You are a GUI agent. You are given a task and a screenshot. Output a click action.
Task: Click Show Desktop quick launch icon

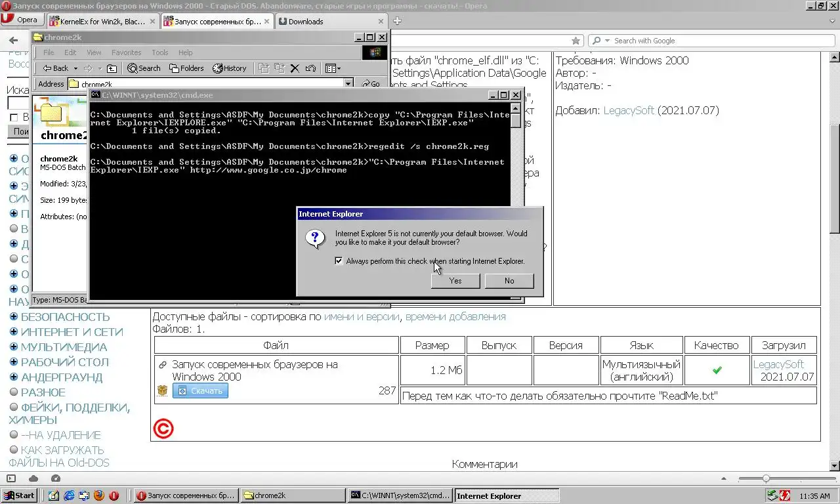[54, 495]
